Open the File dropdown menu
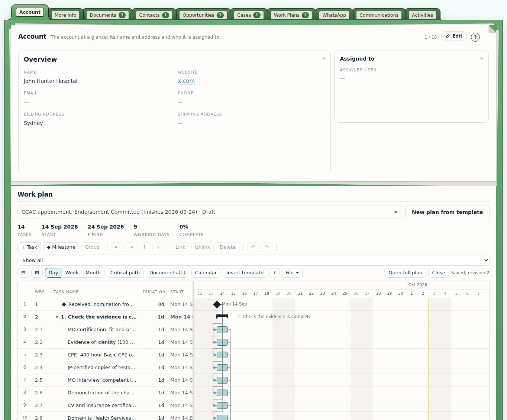The image size is (507, 420). (292, 273)
